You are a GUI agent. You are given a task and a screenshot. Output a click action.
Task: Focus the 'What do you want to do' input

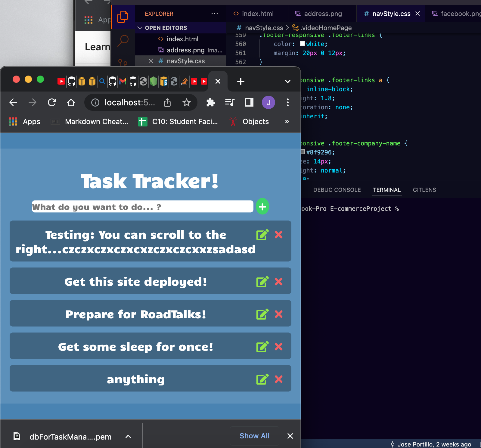click(x=143, y=207)
